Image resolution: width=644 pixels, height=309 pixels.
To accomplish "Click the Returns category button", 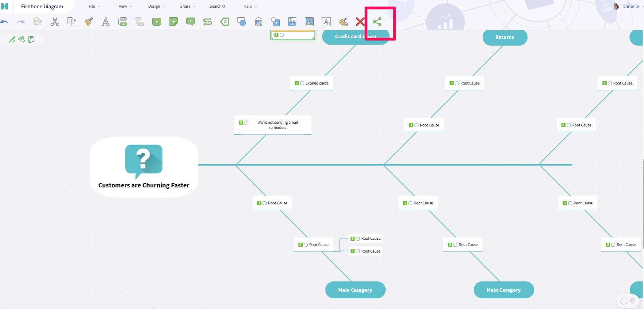I will [x=504, y=37].
